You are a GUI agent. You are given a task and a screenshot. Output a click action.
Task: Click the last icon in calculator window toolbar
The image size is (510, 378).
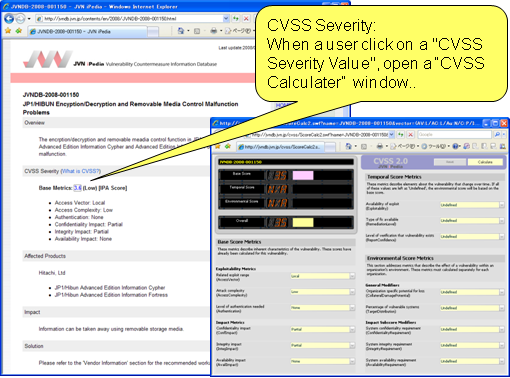pos(503,146)
